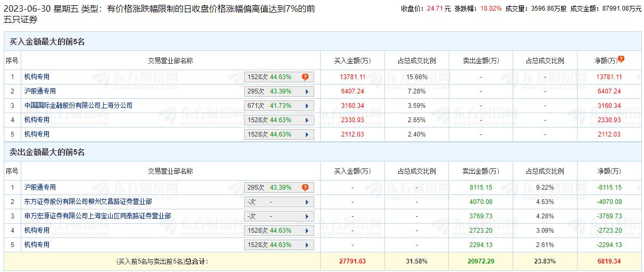Open 沪股通专用 link in the sell list
Image resolution: width=644 pixels, height=272 pixels.
point(40,188)
